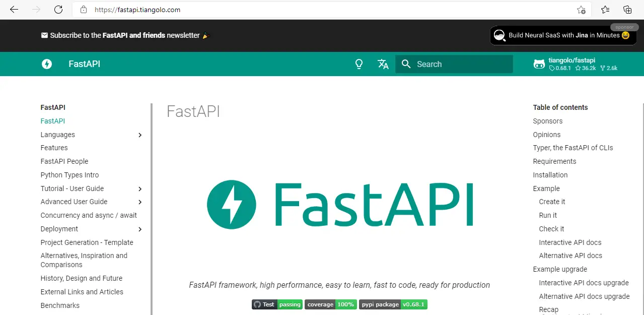Click the left sidebar scrollbar
Viewport: 644px width, 315px height.
[x=151, y=209]
